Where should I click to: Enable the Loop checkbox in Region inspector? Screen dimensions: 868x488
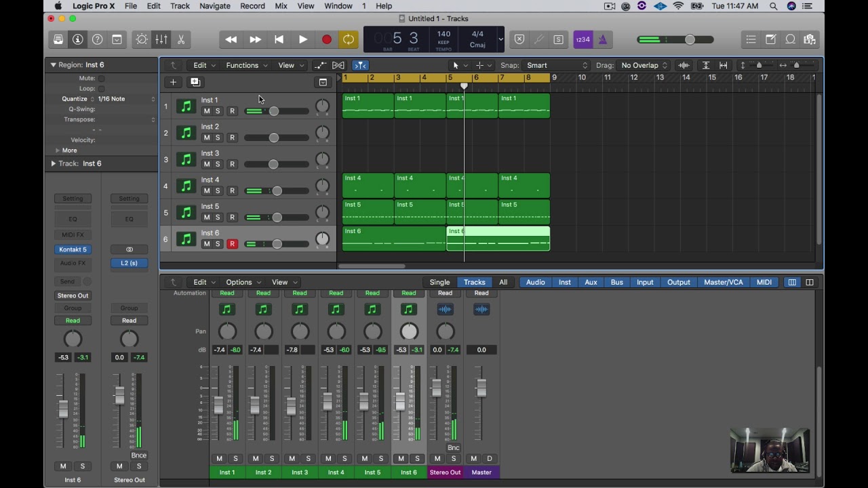coord(102,89)
